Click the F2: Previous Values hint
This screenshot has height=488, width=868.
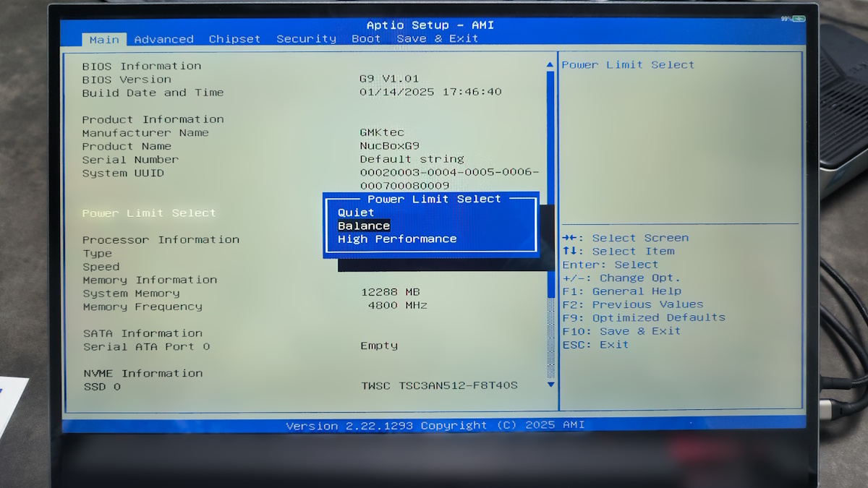pyautogui.click(x=632, y=304)
